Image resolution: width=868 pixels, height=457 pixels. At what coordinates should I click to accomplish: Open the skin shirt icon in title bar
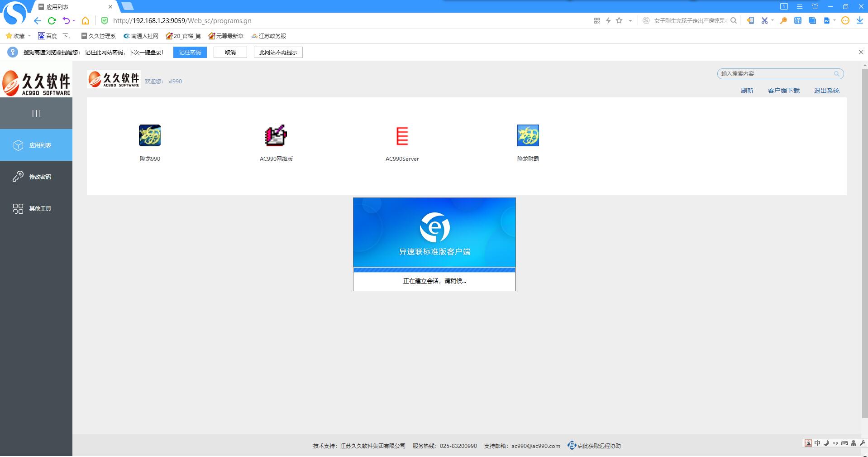815,6
